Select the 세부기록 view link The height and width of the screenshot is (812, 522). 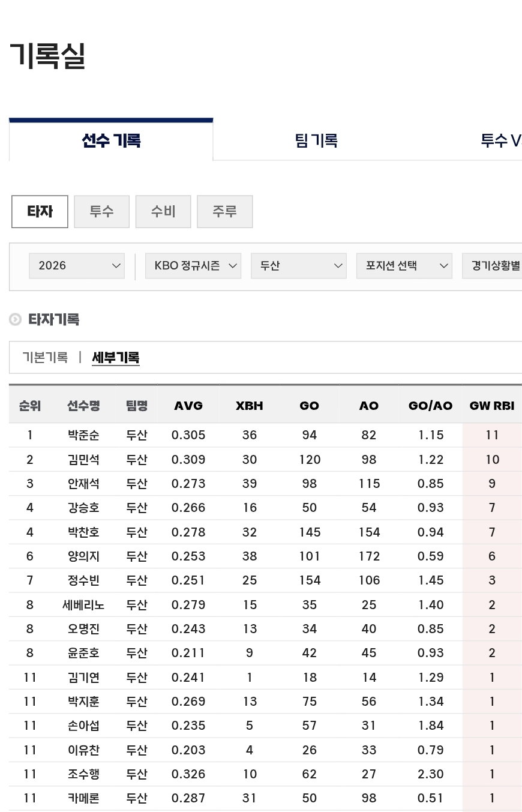point(116,358)
